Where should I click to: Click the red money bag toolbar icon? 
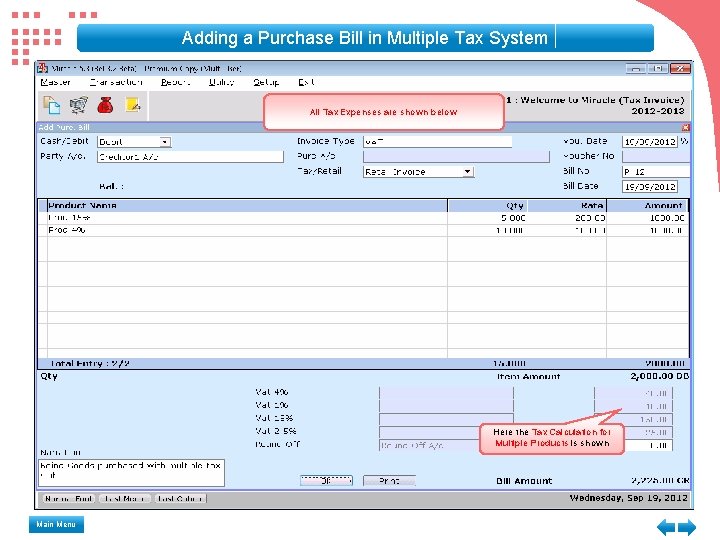pyautogui.click(x=105, y=105)
